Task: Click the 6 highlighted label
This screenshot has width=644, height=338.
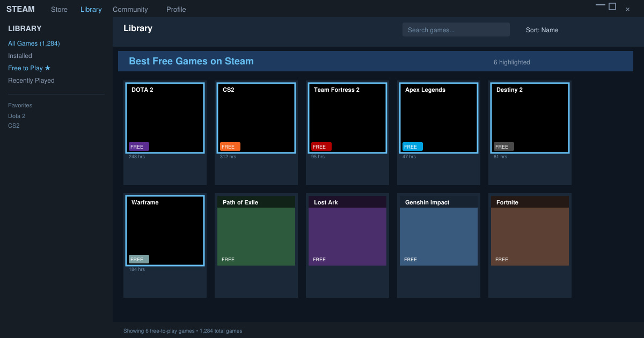Action: pyautogui.click(x=512, y=62)
